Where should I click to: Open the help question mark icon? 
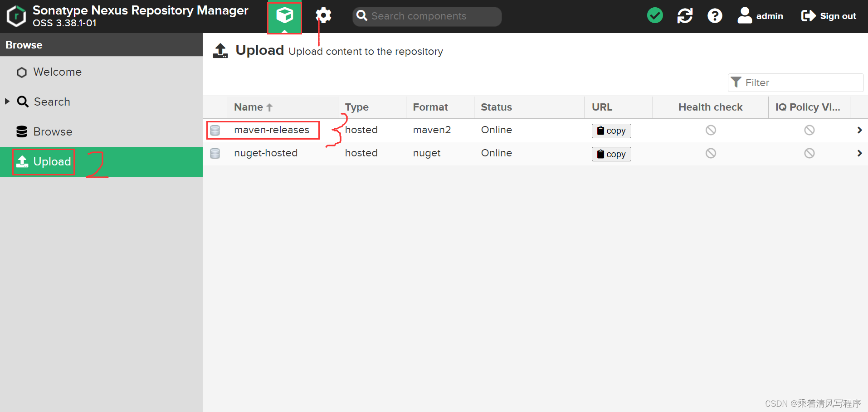point(715,16)
